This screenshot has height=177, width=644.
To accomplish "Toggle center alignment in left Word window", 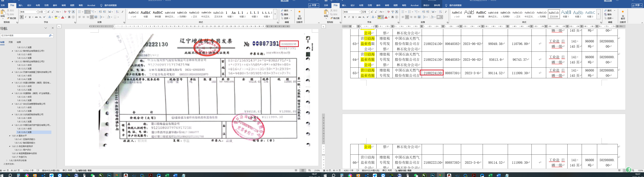I will pyautogui.click(x=84, y=17).
